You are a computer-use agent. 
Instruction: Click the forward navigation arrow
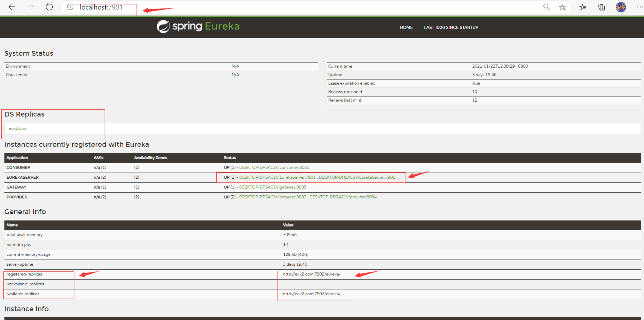pos(31,7)
